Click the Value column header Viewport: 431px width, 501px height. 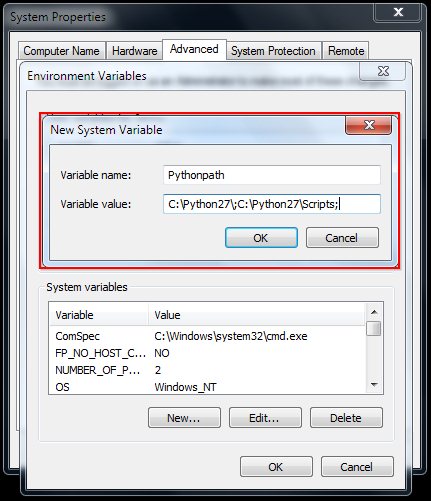click(257, 315)
